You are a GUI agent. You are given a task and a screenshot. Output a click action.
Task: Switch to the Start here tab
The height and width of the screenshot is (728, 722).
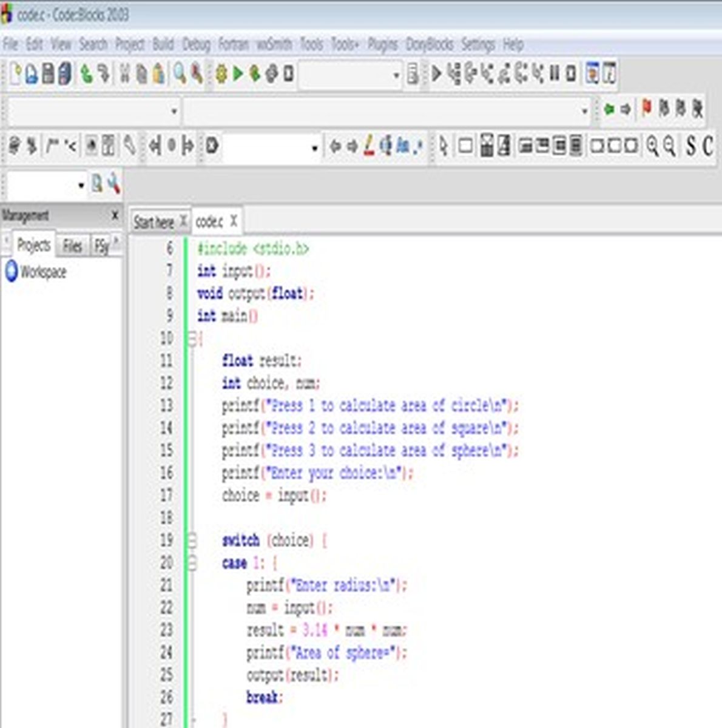click(154, 222)
